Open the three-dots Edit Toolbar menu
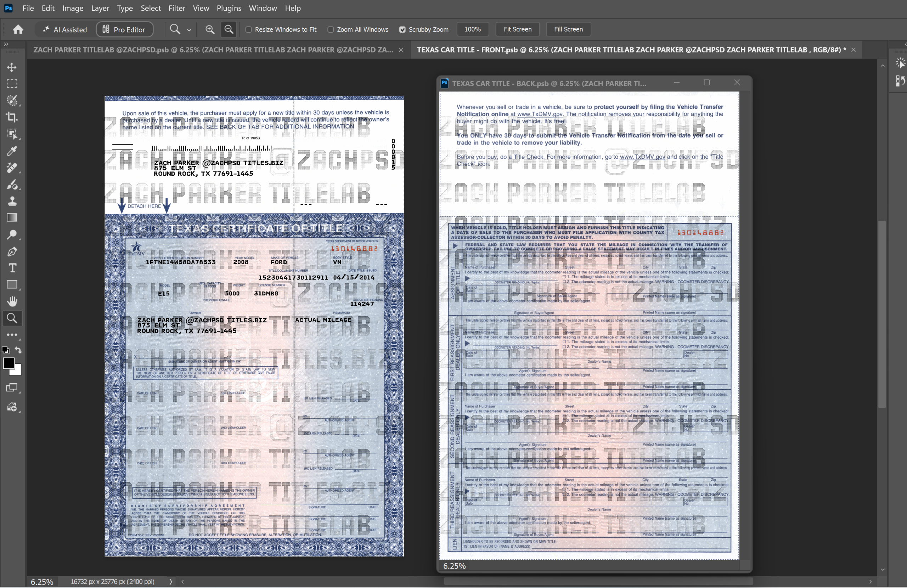The image size is (907, 588). [12, 335]
